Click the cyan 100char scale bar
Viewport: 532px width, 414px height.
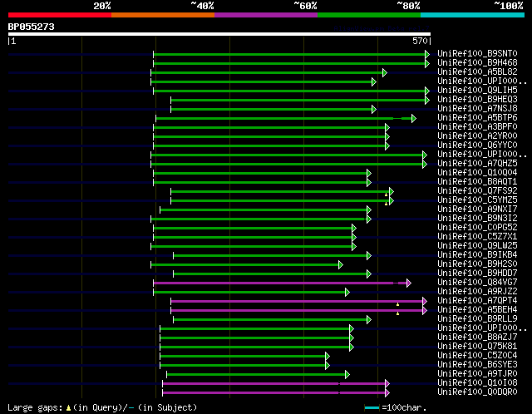pos(372,407)
